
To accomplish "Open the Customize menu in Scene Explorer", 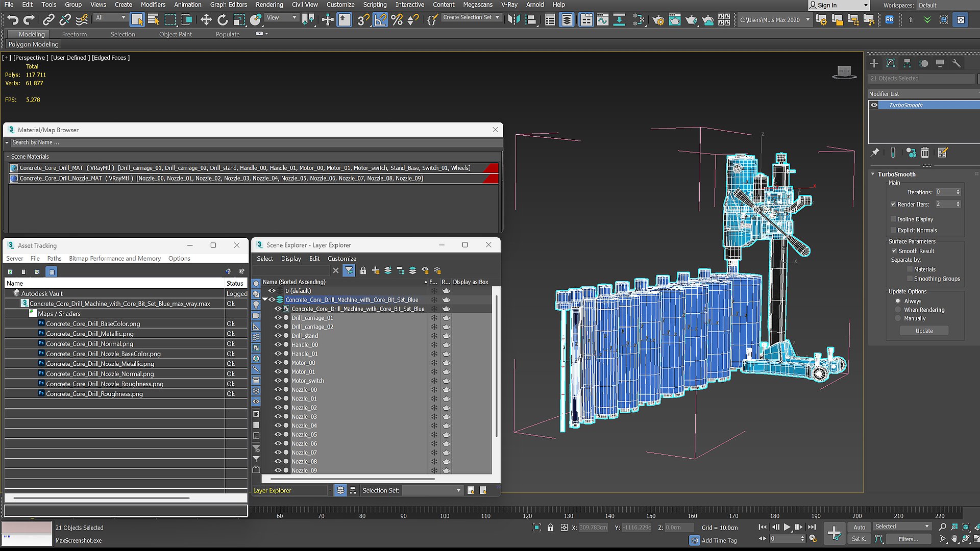I will [x=341, y=259].
